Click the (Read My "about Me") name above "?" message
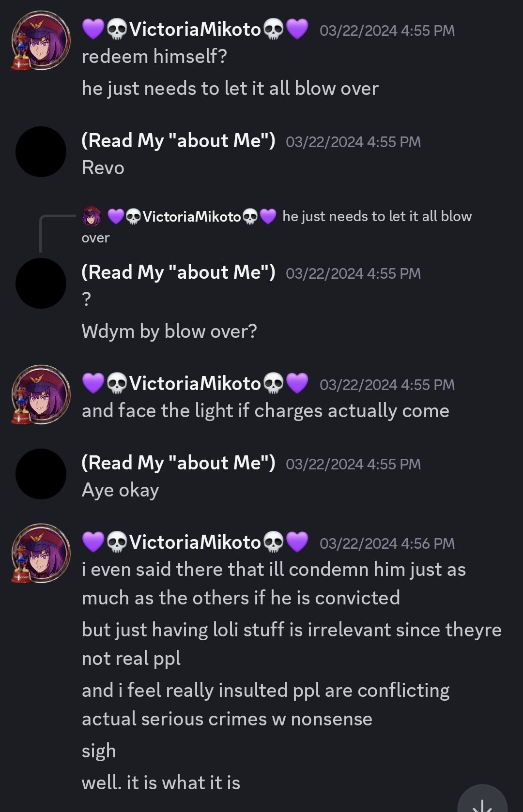Image resolution: width=523 pixels, height=812 pixels. click(x=178, y=272)
